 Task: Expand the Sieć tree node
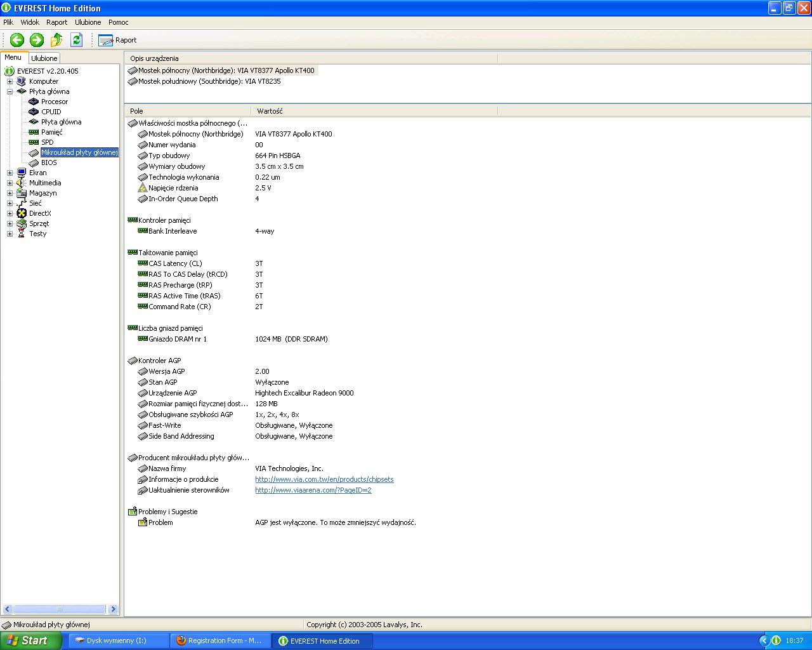10,203
